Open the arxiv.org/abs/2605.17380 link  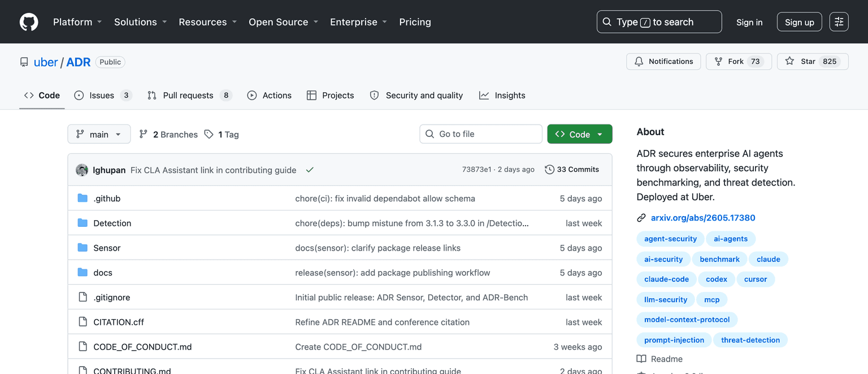703,218
